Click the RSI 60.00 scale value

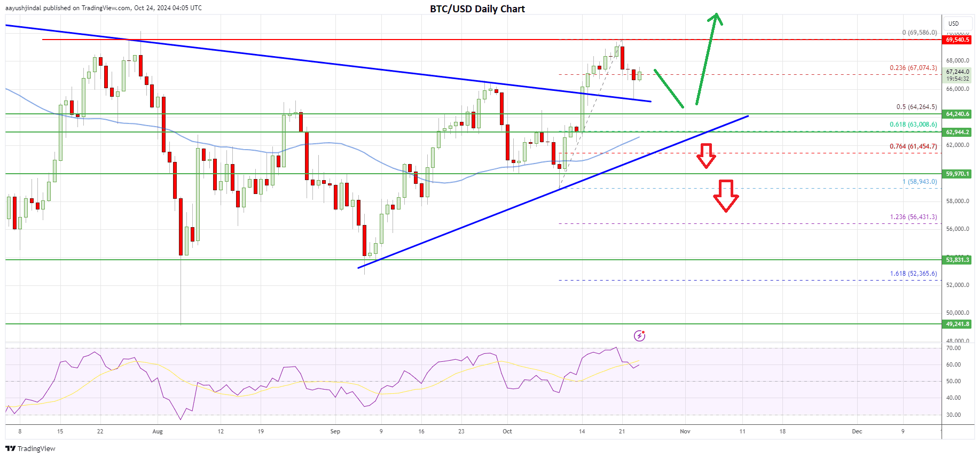click(953, 364)
